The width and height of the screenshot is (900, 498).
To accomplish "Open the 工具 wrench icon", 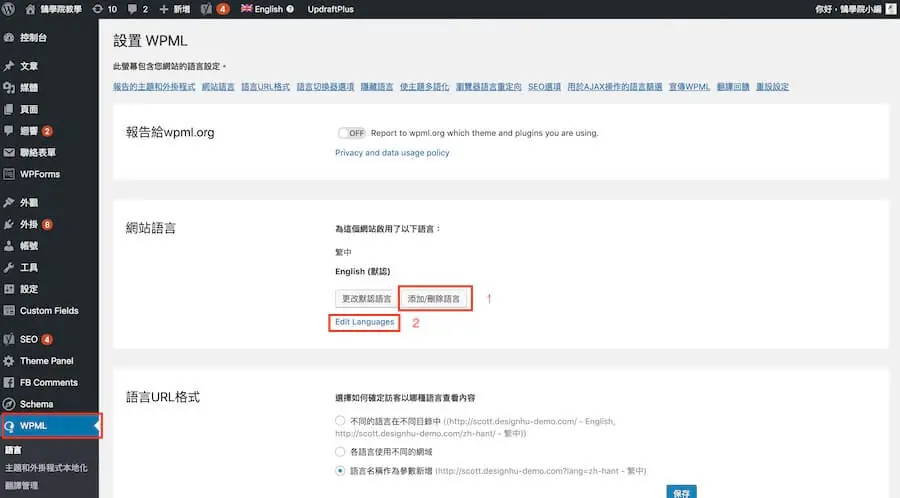I will pos(9,267).
